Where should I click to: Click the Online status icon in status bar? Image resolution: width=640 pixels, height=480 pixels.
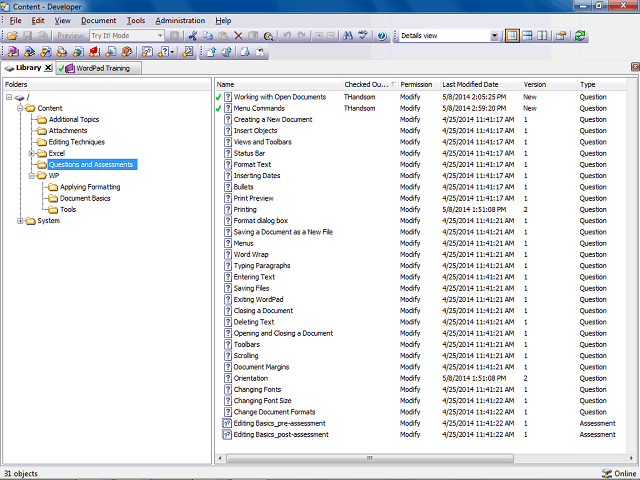[607, 473]
